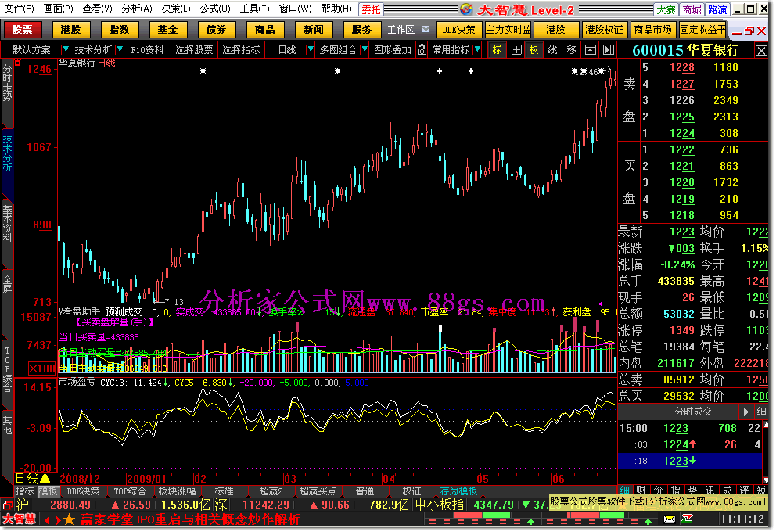The height and width of the screenshot is (532, 776).
Task: Click the panel layout window icon
Action: [x=592, y=50]
